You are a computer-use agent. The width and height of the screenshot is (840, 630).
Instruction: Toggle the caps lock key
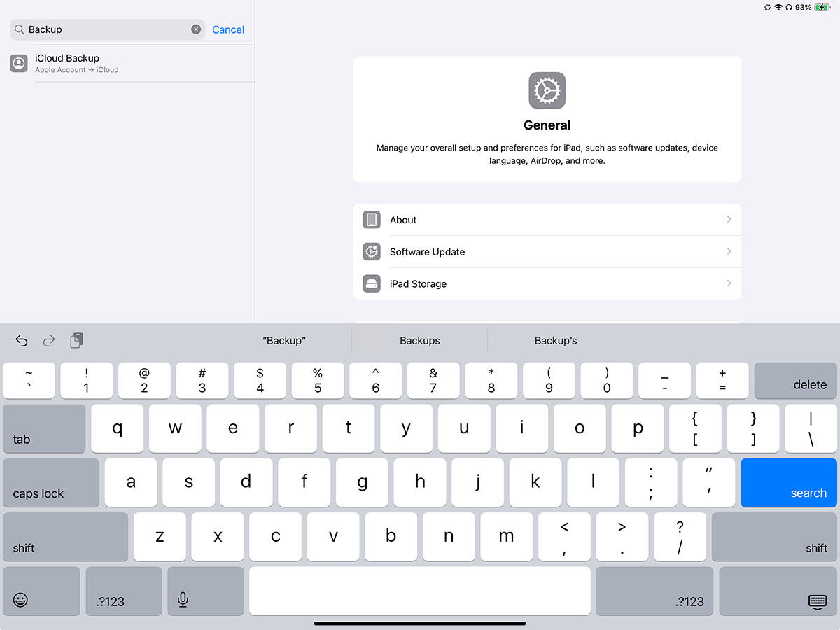coord(51,483)
